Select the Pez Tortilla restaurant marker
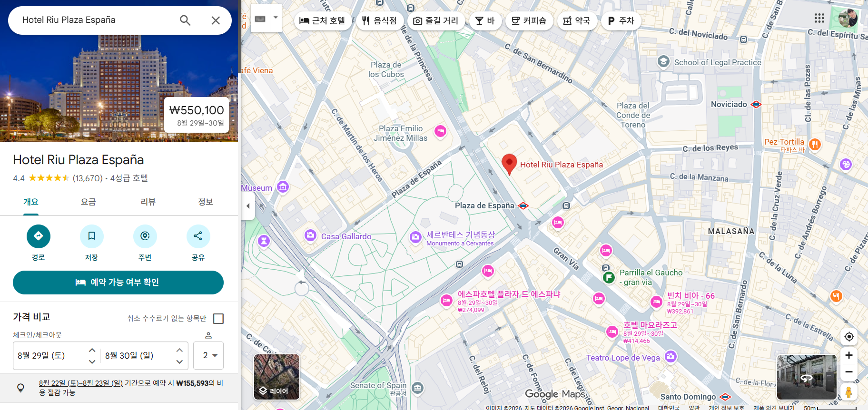868x410 pixels. 815,144
